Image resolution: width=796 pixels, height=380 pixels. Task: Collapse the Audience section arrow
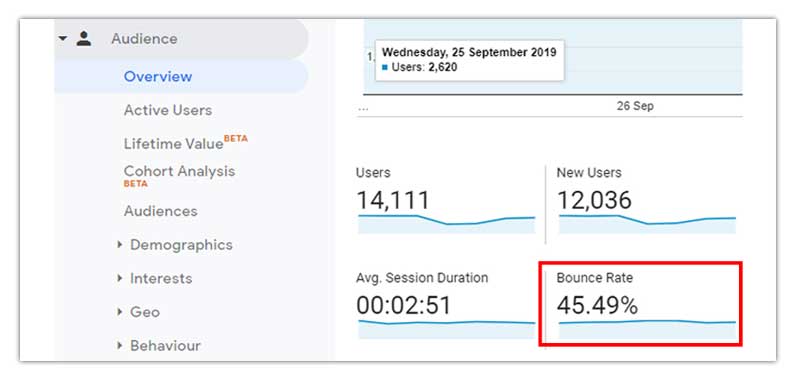(62, 39)
